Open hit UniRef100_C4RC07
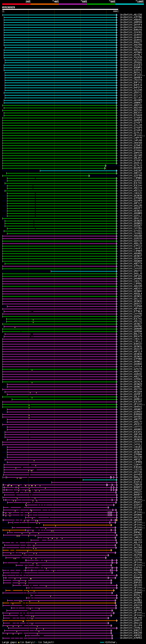Screen dimensions: 146x644 (x=131, y=537)
